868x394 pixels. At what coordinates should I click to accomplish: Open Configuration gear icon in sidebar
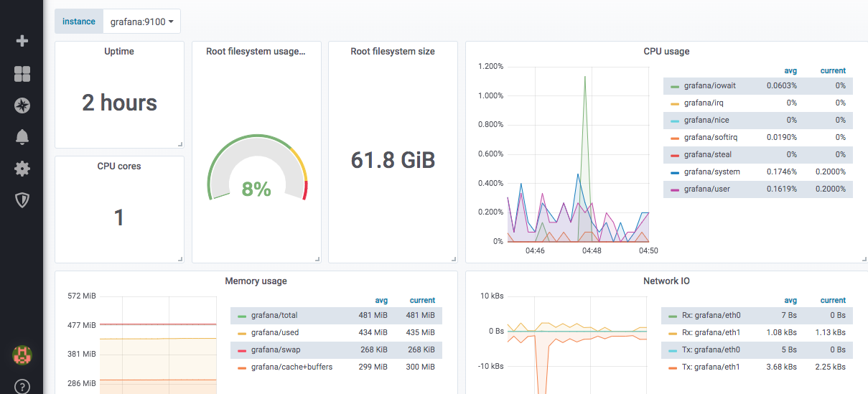pos(22,169)
